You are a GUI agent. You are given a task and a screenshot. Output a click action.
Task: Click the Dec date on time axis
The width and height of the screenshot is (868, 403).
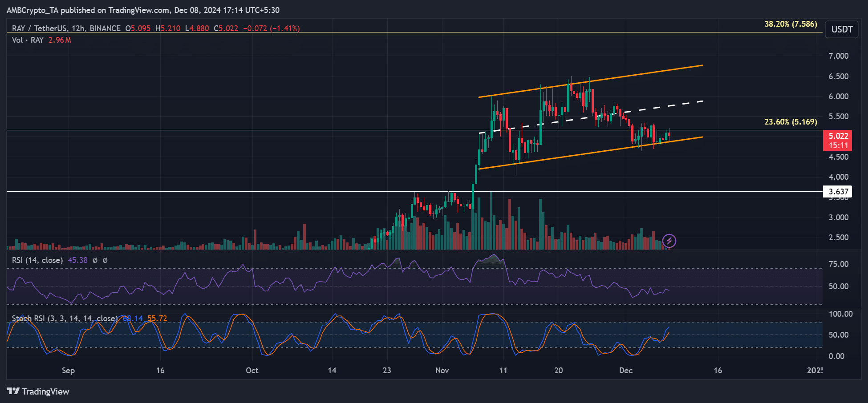(626, 371)
